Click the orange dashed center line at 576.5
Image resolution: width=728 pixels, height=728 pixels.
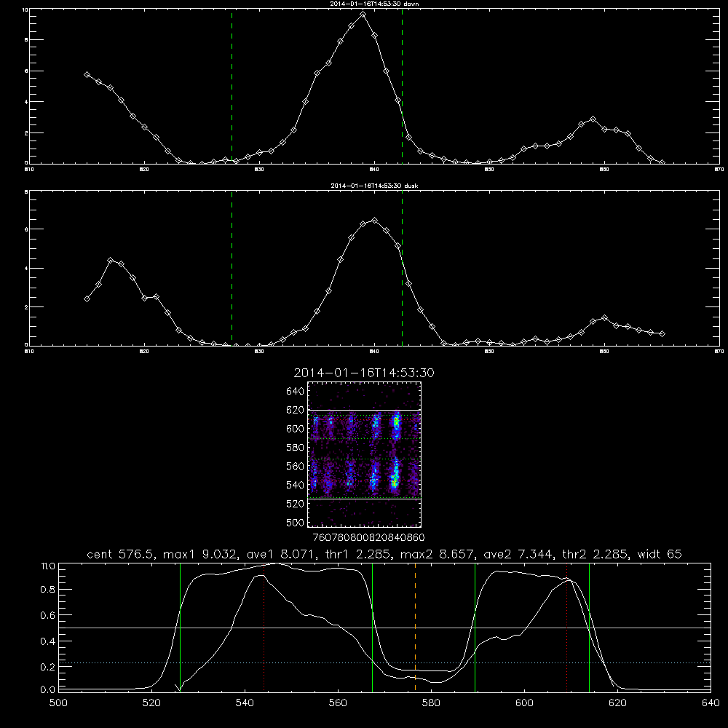pyautogui.click(x=415, y=627)
